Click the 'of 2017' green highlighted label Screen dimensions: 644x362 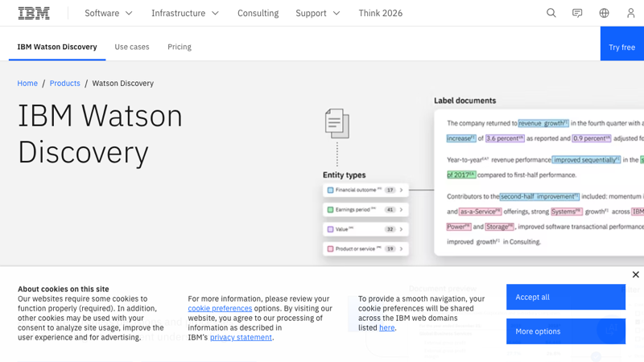(461, 175)
